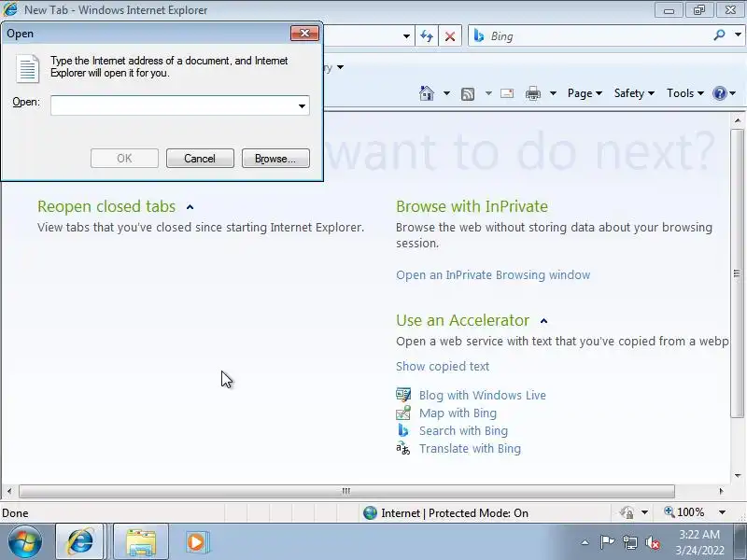The width and height of the screenshot is (747, 560).
Task: Click the Search with Bing icon
Action: click(x=403, y=430)
